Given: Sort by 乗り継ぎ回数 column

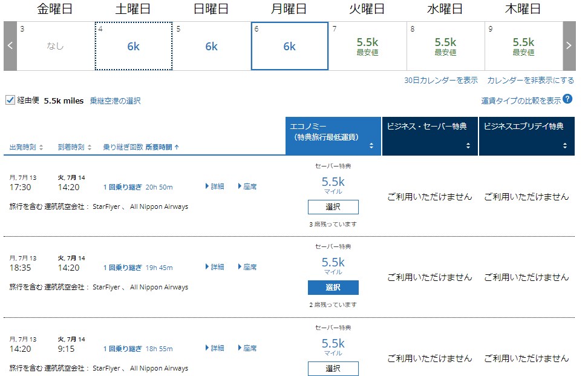Looking at the screenshot, I should coord(123,147).
